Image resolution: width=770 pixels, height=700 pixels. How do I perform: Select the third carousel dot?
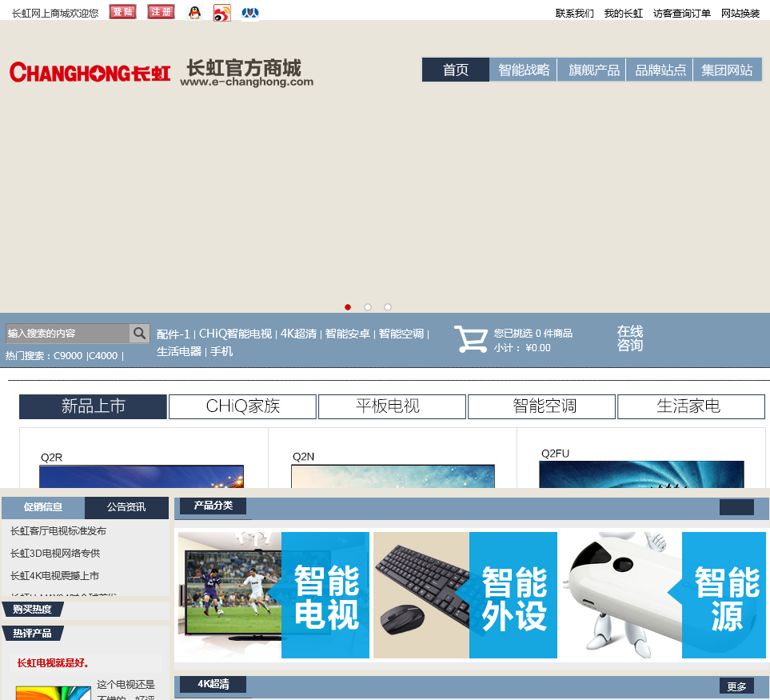pyautogui.click(x=388, y=307)
